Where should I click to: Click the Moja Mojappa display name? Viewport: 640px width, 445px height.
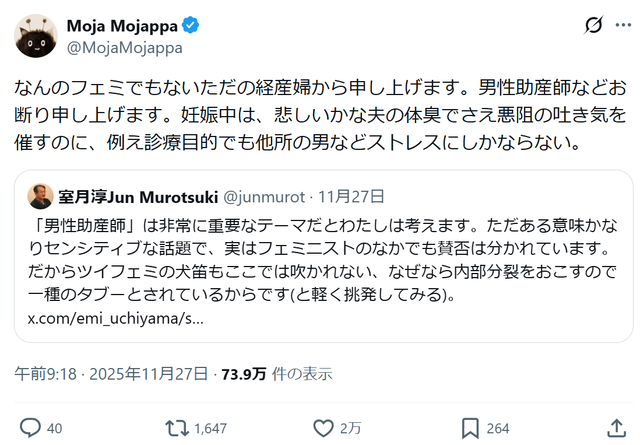point(122,26)
